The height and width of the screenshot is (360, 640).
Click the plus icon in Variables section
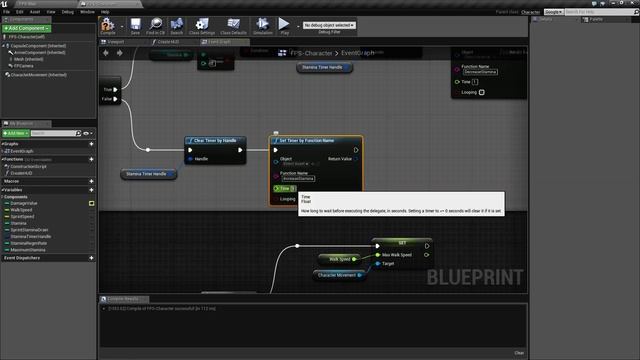click(x=91, y=190)
